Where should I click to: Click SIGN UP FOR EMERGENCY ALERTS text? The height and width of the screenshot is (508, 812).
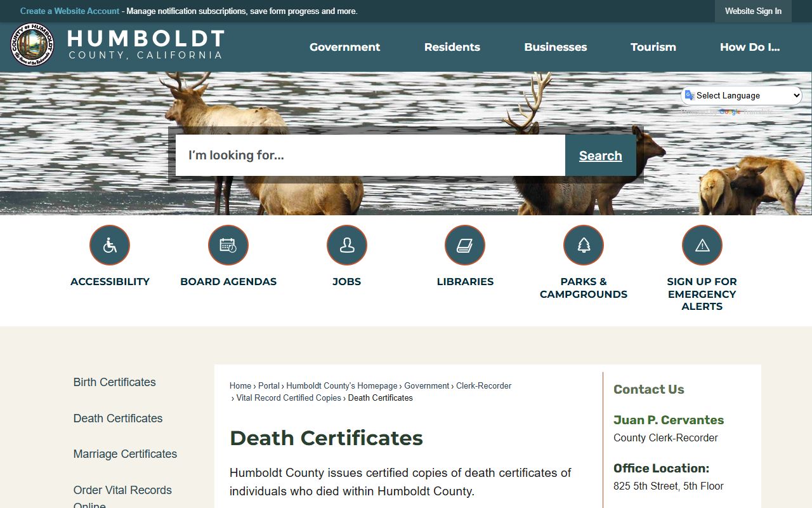coord(702,294)
